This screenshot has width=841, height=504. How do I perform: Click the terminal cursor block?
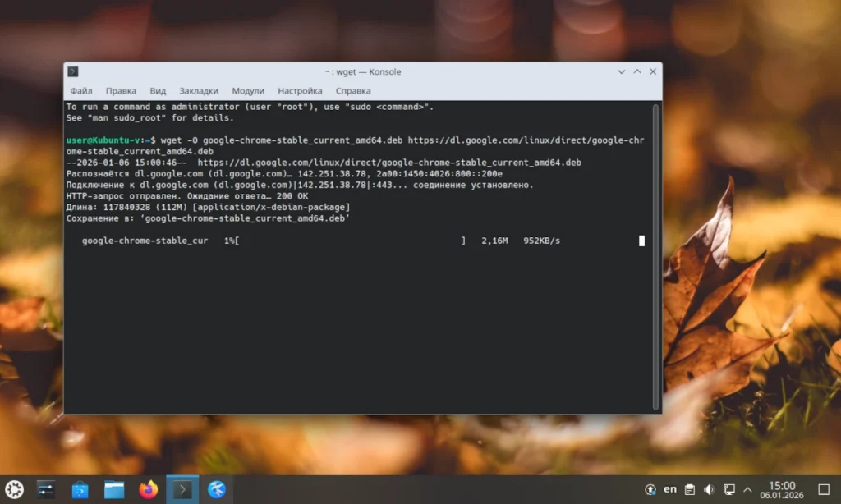point(641,241)
